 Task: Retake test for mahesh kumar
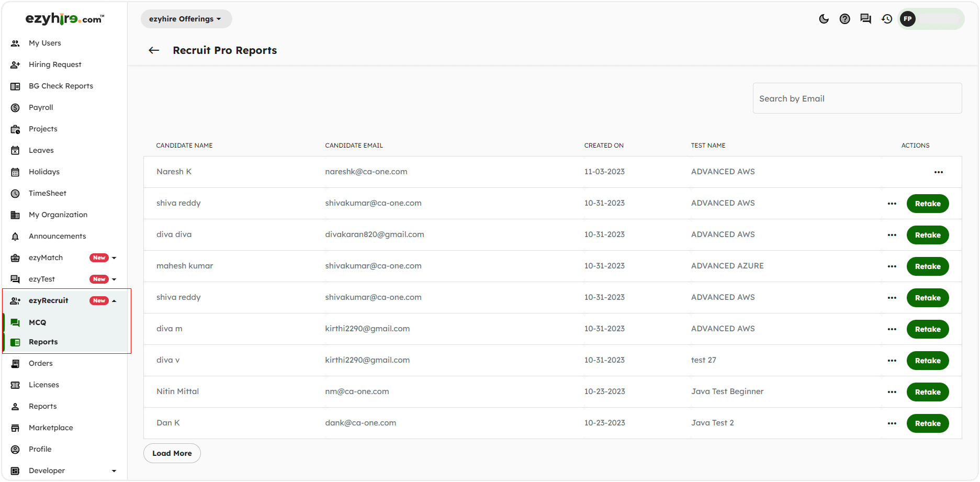coord(928,266)
